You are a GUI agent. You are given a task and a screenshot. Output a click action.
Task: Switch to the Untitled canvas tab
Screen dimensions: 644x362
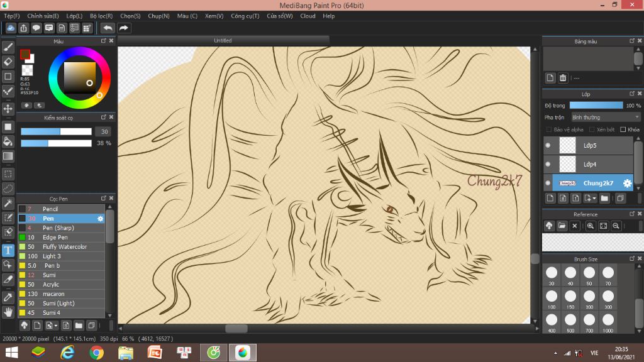pos(223,41)
